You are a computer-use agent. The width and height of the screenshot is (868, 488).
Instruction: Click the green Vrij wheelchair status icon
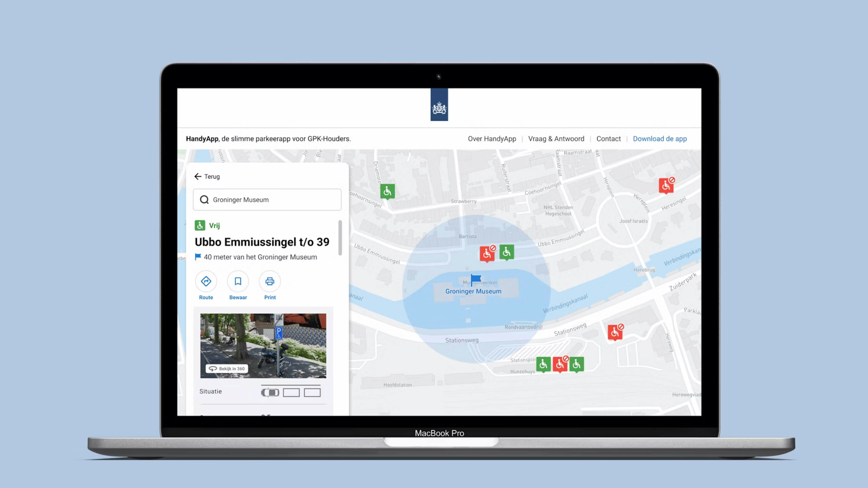[x=200, y=225]
